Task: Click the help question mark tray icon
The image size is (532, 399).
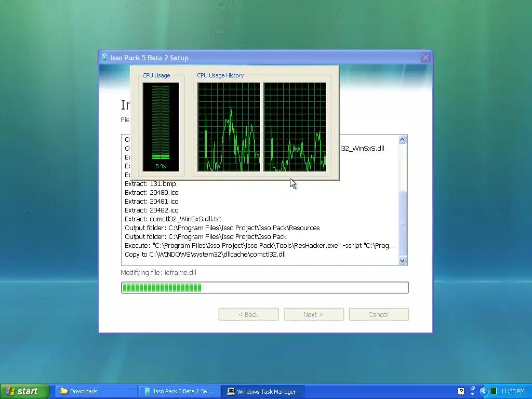Action: [x=461, y=391]
